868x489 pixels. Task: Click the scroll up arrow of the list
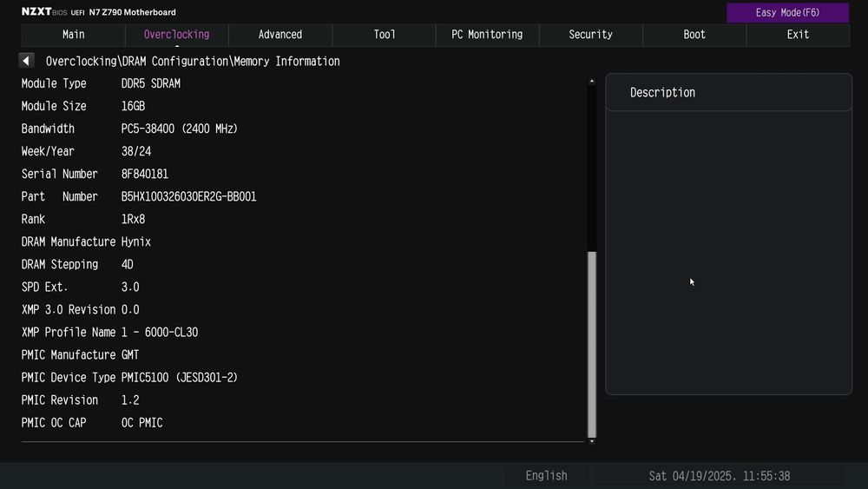click(x=592, y=82)
